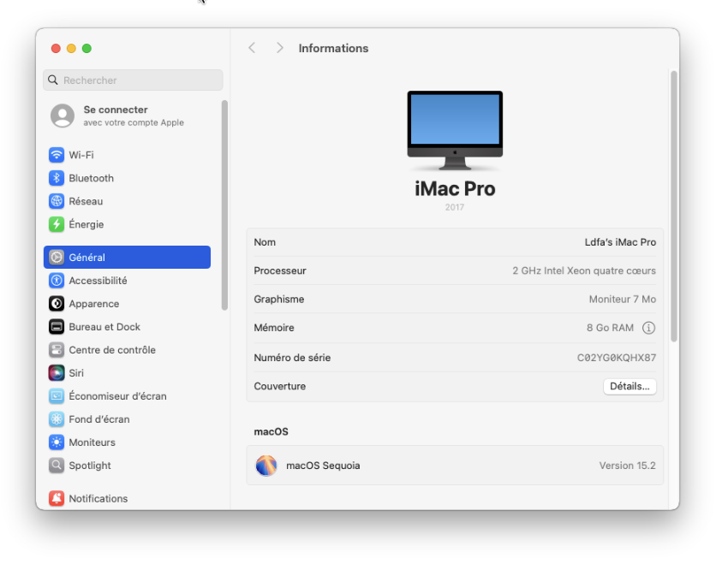Select Énergie in the sidebar
Viewport: 728px width, 564px height.
coord(127,224)
